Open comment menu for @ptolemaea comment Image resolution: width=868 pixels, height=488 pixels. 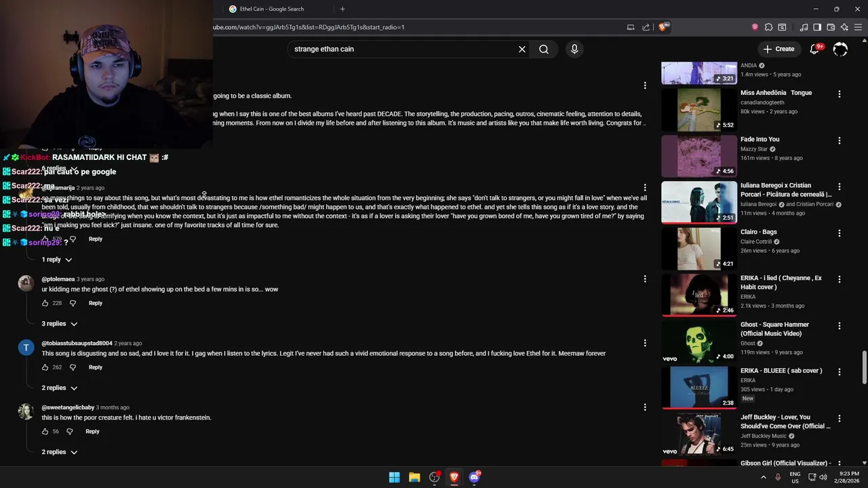coord(645,279)
